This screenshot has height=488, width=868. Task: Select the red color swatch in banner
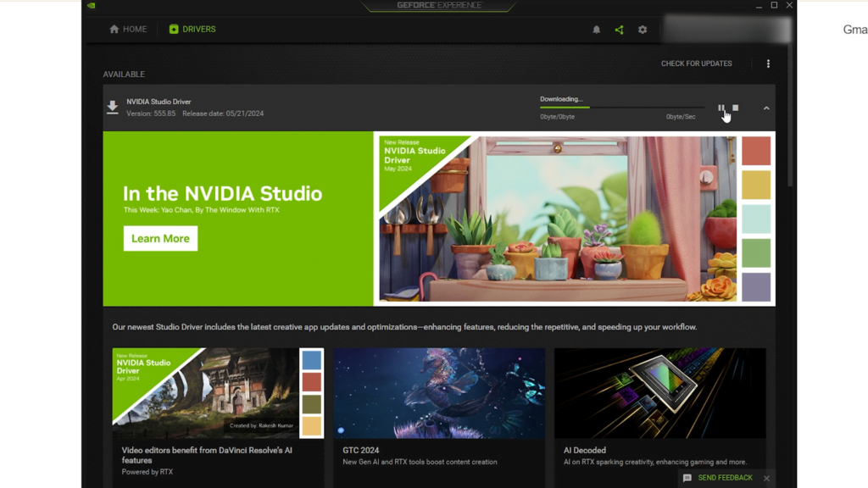(x=756, y=151)
